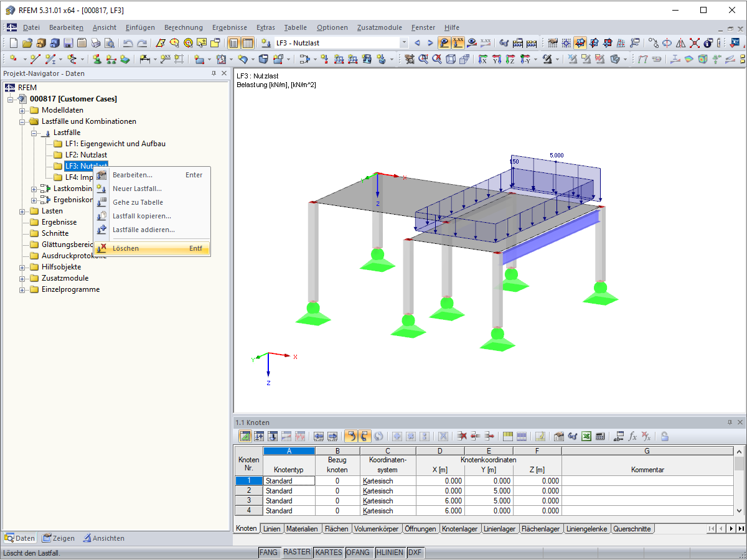This screenshot has height=560, width=747.
Task: Toggle show load values X.XX button
Action: tap(459, 43)
